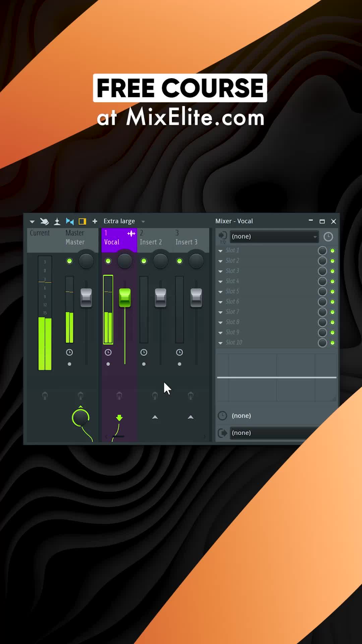Expand Slot 1 effect menu arrow
The width and height of the screenshot is (362, 644).
click(x=221, y=251)
